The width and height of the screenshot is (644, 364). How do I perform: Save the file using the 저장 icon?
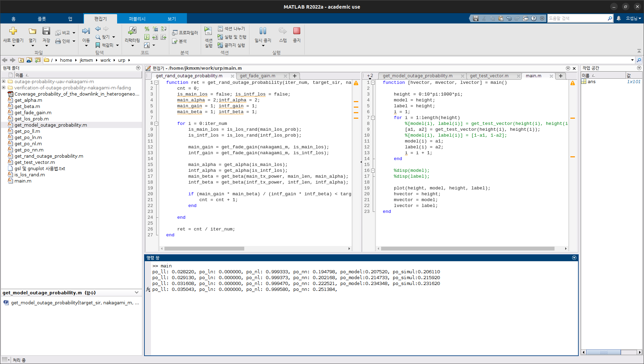pos(46,32)
